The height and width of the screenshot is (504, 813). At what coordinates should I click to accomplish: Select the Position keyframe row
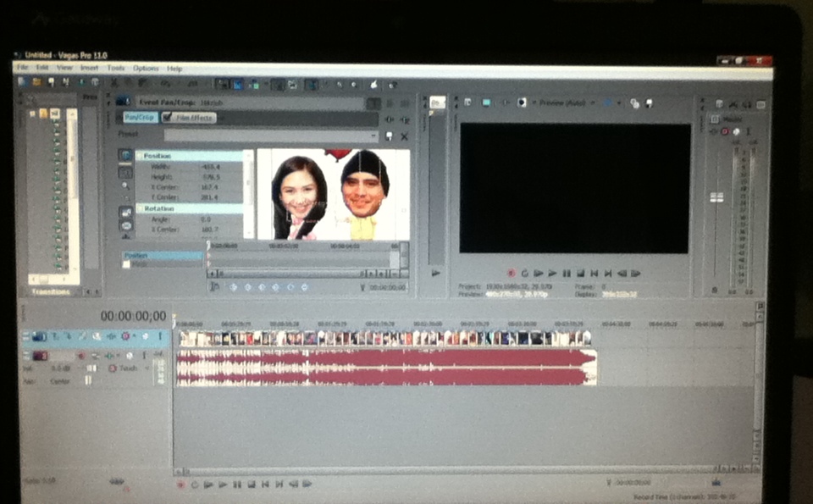pos(163,256)
